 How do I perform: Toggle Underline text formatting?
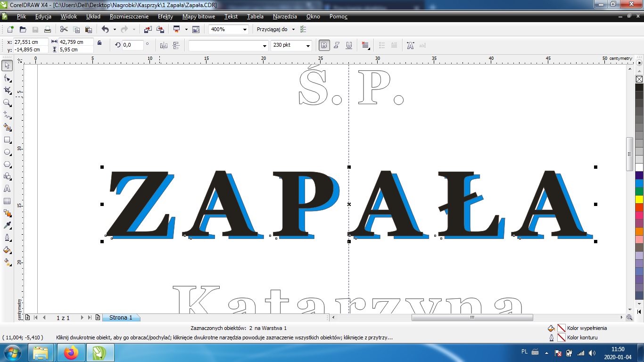349,45
